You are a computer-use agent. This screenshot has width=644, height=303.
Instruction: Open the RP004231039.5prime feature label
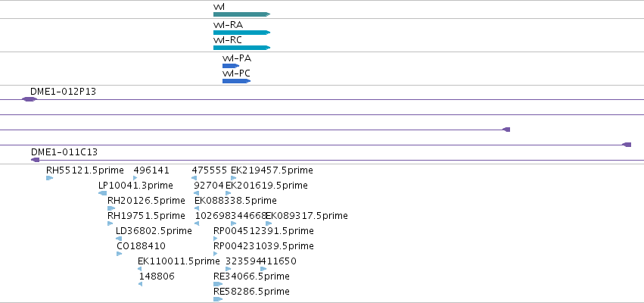(263, 246)
